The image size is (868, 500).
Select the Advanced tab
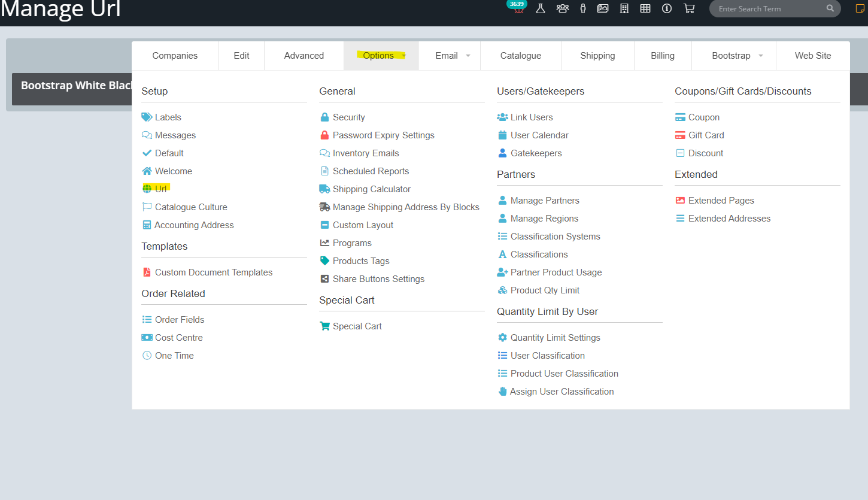click(x=304, y=56)
